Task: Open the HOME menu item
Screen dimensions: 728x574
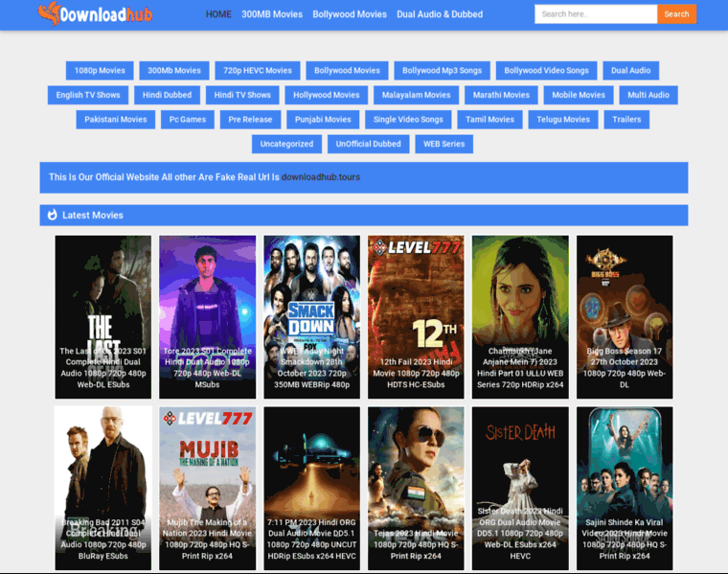Action: [x=218, y=14]
